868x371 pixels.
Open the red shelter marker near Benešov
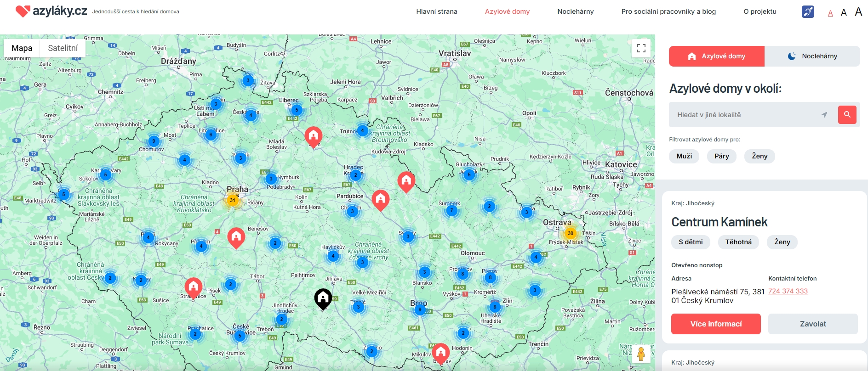click(x=236, y=238)
